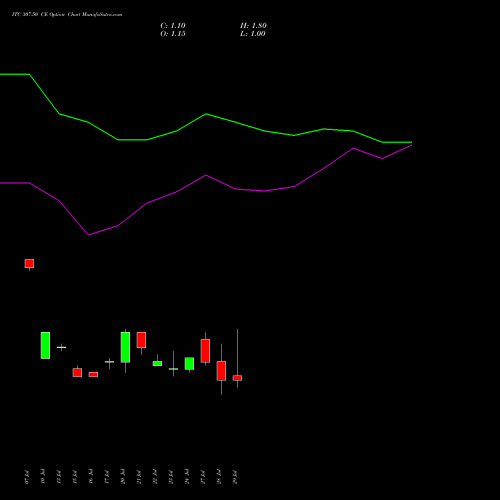500x500 pixels.
Task: Click the 29 Jul date axis label
Action: (x=235, y=477)
